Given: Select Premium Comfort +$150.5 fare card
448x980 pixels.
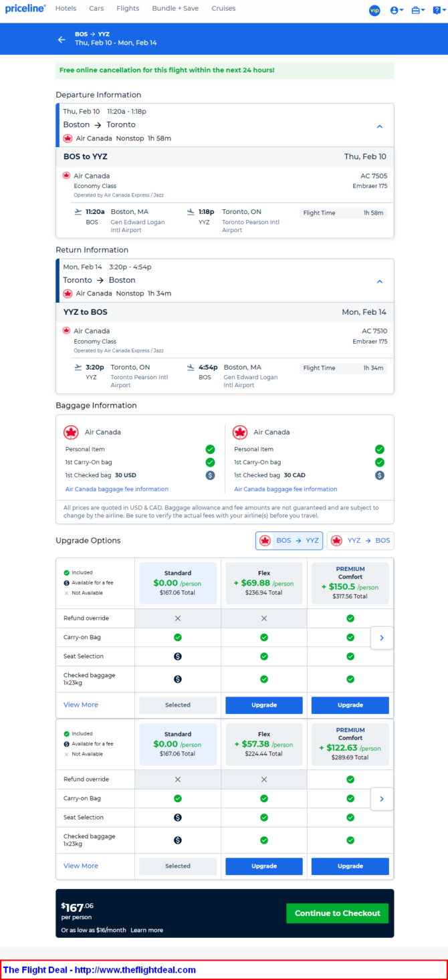Looking at the screenshot, I should point(350,583).
